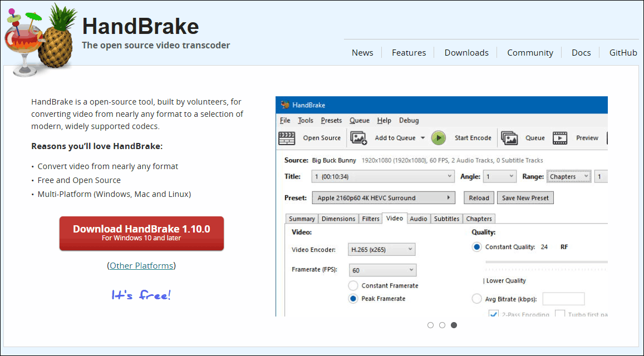Click the pineapple icon in HandBrake title bar
Viewport: 644px width, 356px height.
point(285,105)
